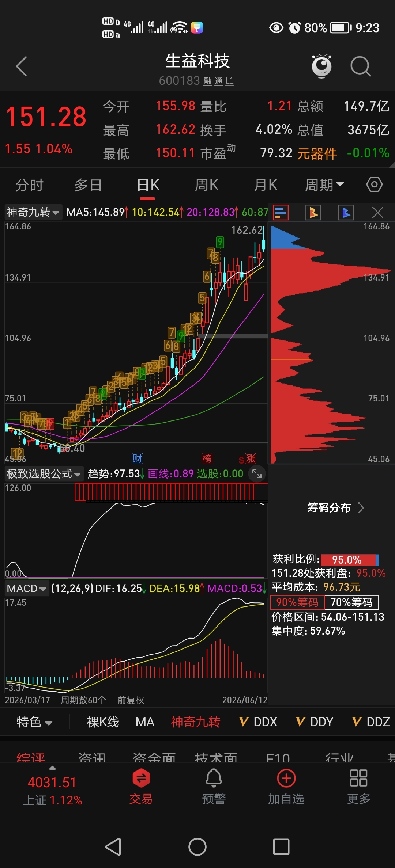The image size is (395, 868).
Task: Tap 加自选 to add to watchlist
Action: point(286,786)
